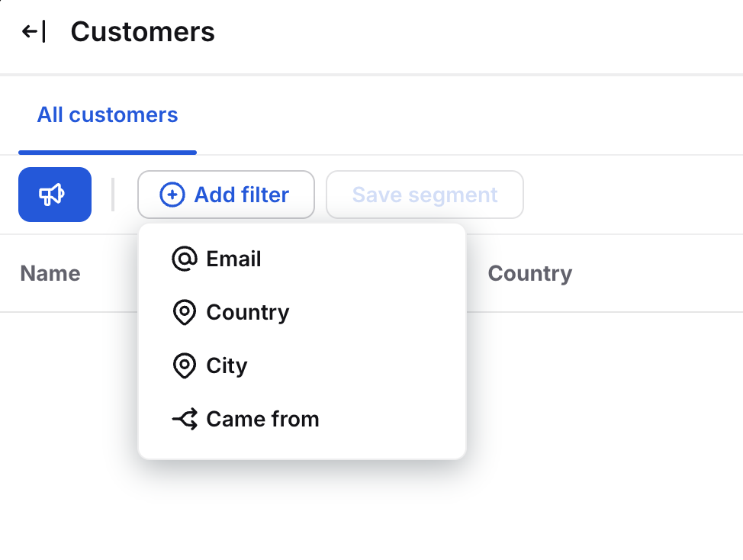Click the blue underline beneath All customers

point(108,152)
